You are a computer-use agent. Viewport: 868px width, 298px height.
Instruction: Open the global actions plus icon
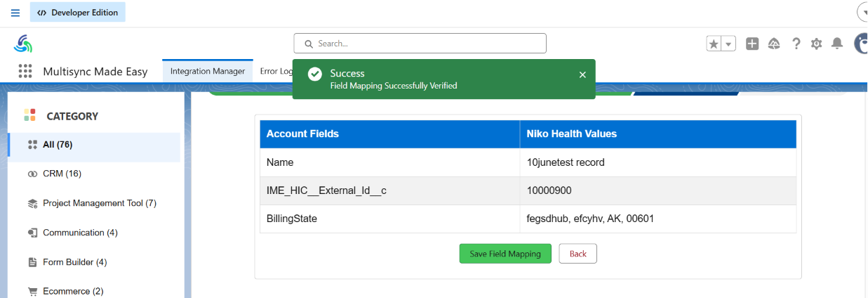[752, 44]
